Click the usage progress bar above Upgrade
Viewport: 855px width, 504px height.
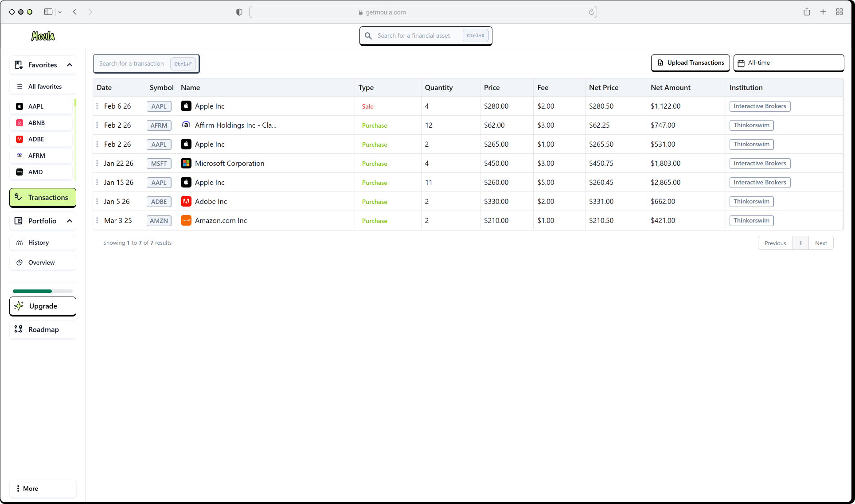point(43,291)
